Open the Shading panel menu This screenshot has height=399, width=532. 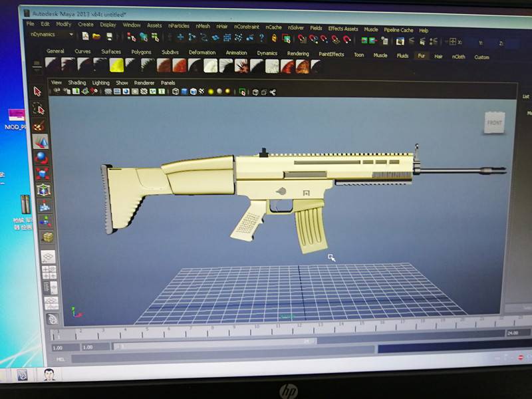[x=76, y=83]
